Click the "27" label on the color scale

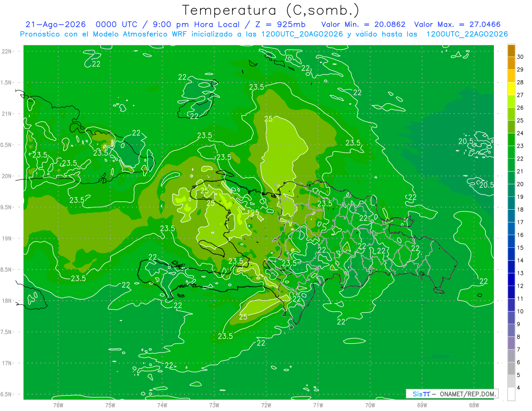[520, 95]
